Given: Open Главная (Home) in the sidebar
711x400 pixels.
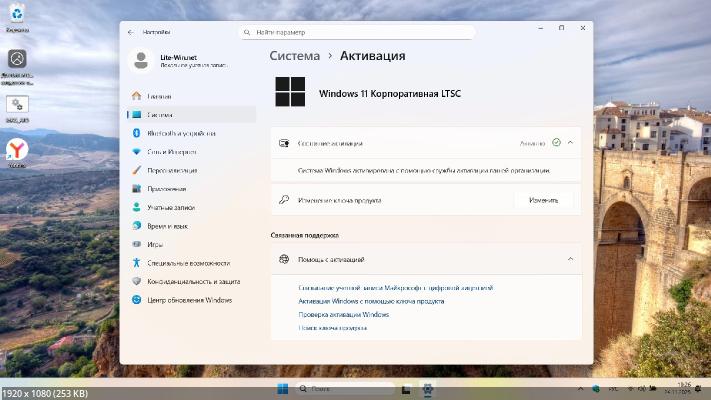Looking at the screenshot, I should click(x=158, y=96).
